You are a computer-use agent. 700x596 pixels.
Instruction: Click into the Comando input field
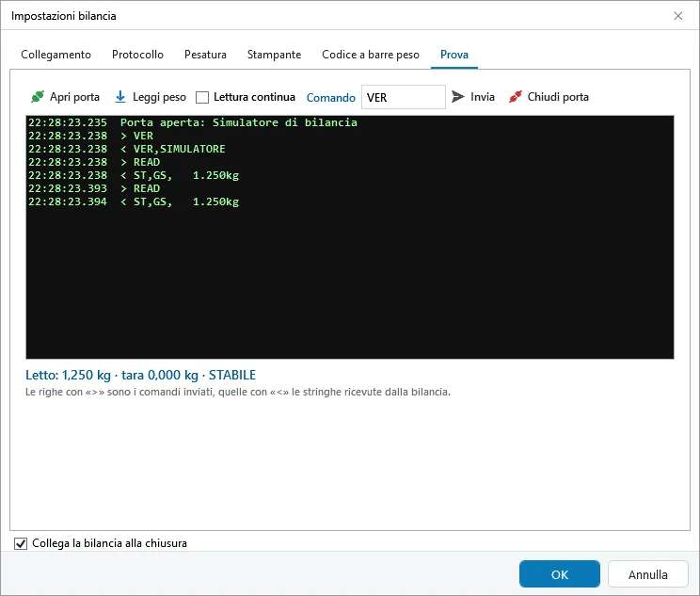tap(403, 97)
